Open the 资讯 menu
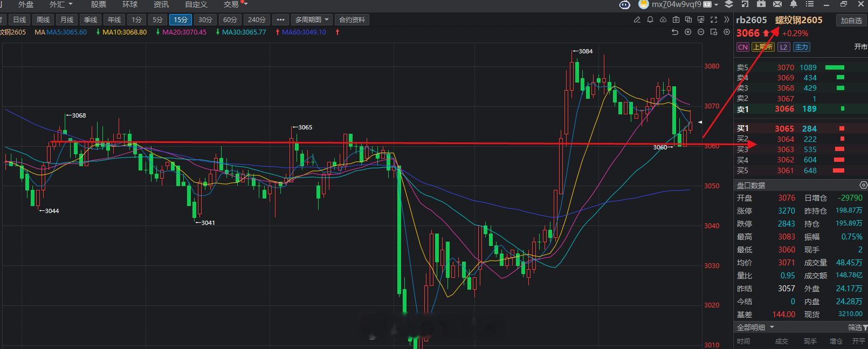Screen dimensions: 868x349 [x=161, y=4]
